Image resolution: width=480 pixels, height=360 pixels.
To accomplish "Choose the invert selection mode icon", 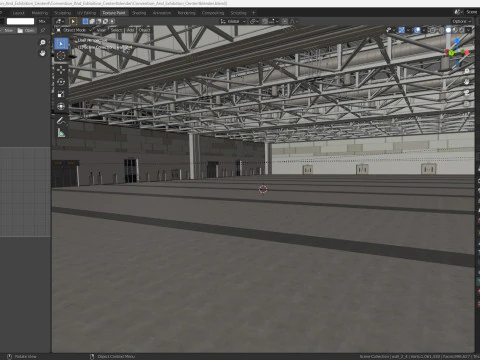I will 105,21.
